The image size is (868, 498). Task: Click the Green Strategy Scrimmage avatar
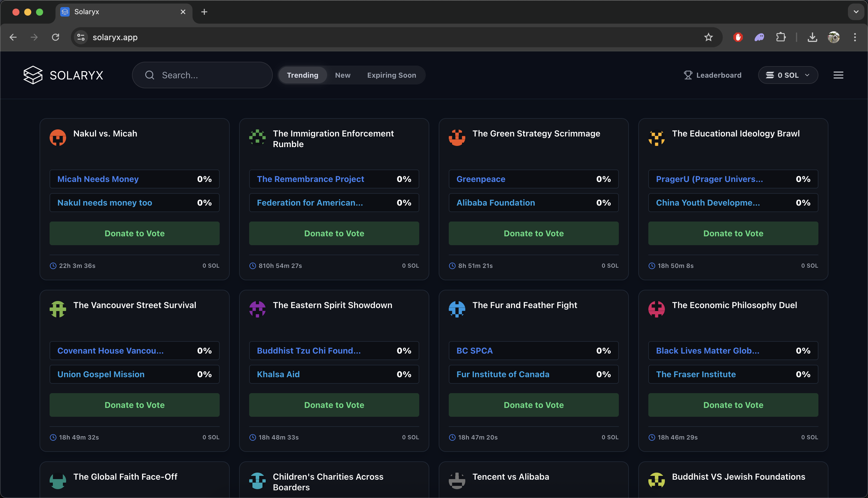(457, 138)
